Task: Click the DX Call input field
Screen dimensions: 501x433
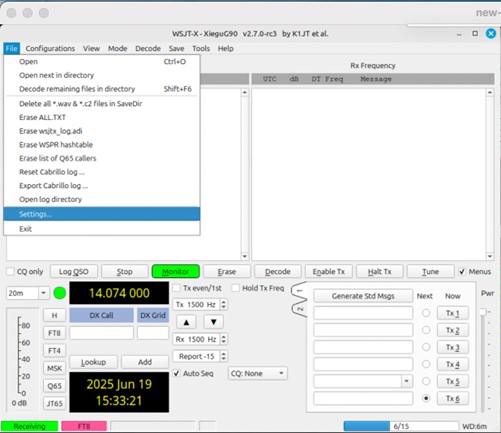Action: point(101,333)
